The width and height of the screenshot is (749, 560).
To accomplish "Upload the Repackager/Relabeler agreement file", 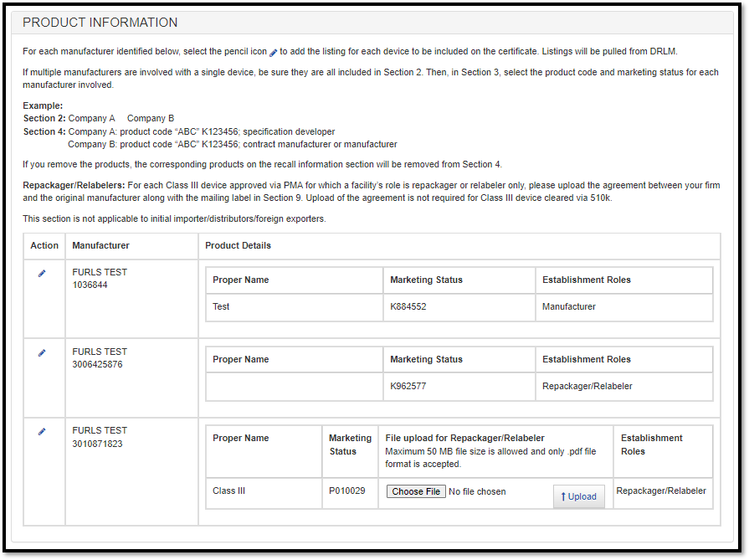I will (578, 496).
